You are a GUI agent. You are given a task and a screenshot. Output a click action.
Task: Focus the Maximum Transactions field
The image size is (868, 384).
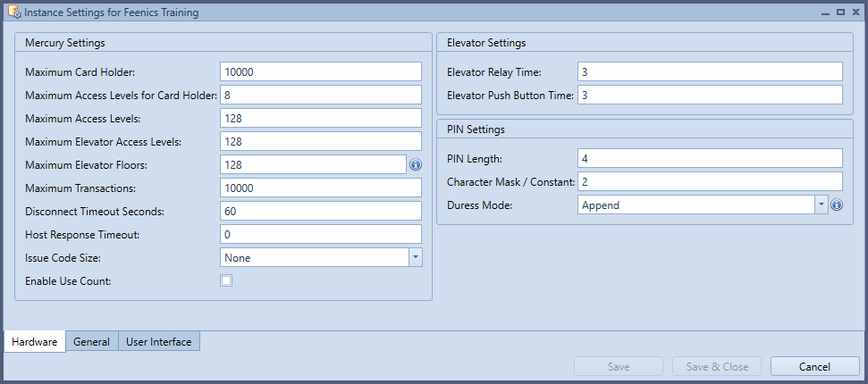tap(321, 188)
